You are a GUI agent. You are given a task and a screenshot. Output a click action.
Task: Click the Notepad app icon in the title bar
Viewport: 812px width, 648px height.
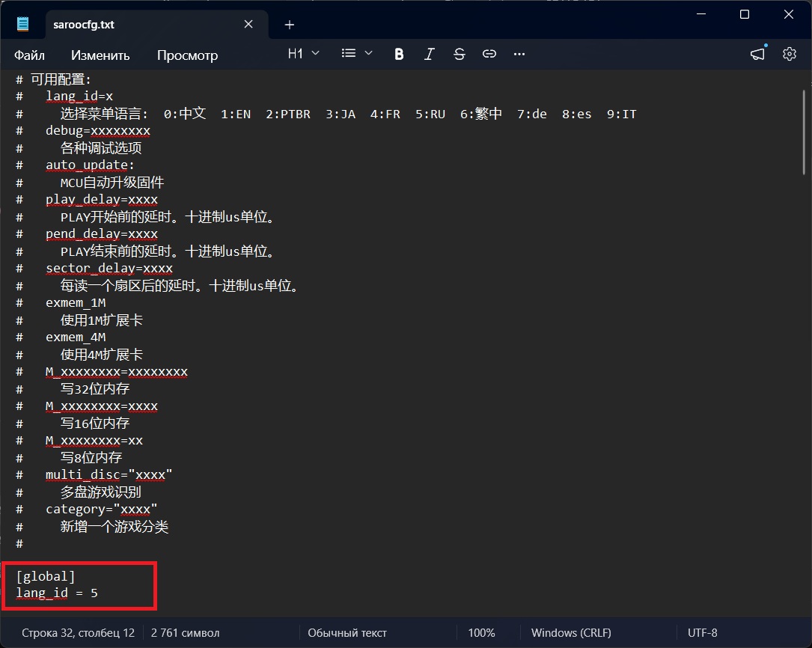click(x=23, y=24)
